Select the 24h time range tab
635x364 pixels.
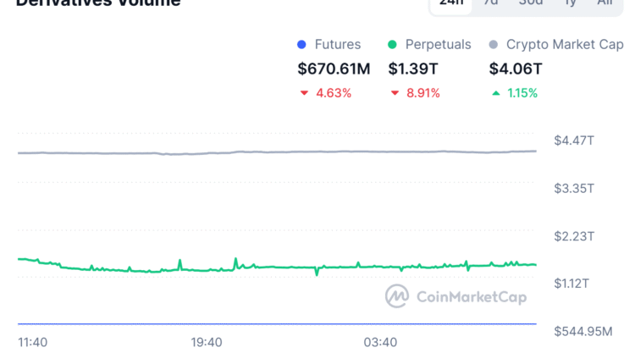click(451, 3)
